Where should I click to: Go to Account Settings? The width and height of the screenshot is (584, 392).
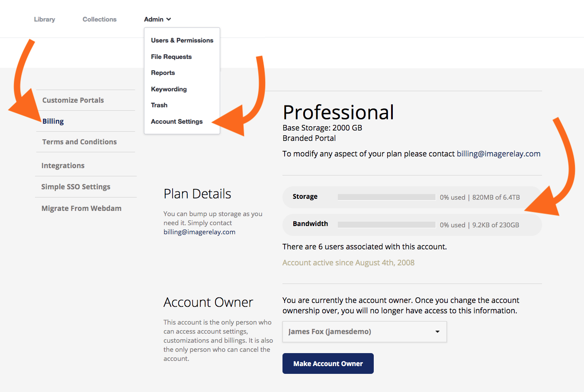tap(177, 121)
